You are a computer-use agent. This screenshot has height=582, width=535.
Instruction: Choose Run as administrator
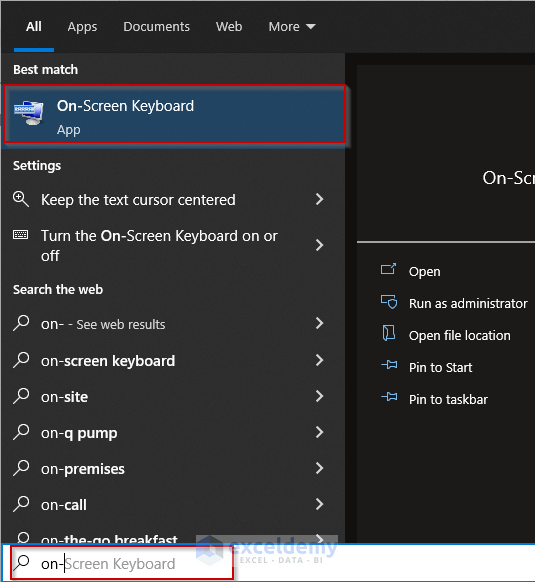[x=468, y=304]
